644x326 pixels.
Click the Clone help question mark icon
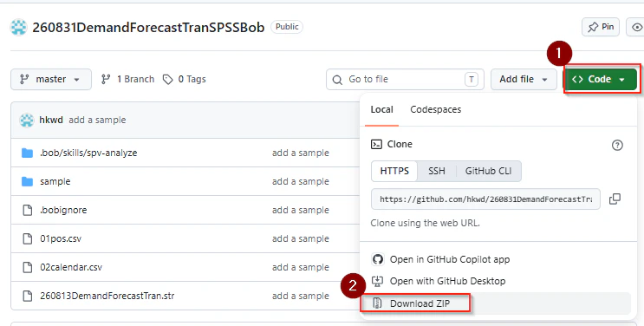tap(617, 145)
